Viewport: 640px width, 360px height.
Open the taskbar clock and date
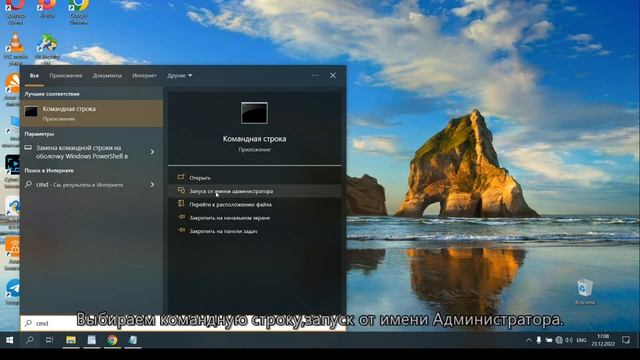click(x=603, y=340)
